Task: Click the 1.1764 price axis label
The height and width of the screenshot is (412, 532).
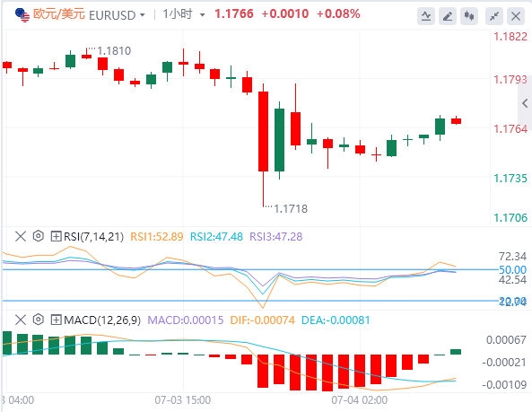Action: coord(510,129)
